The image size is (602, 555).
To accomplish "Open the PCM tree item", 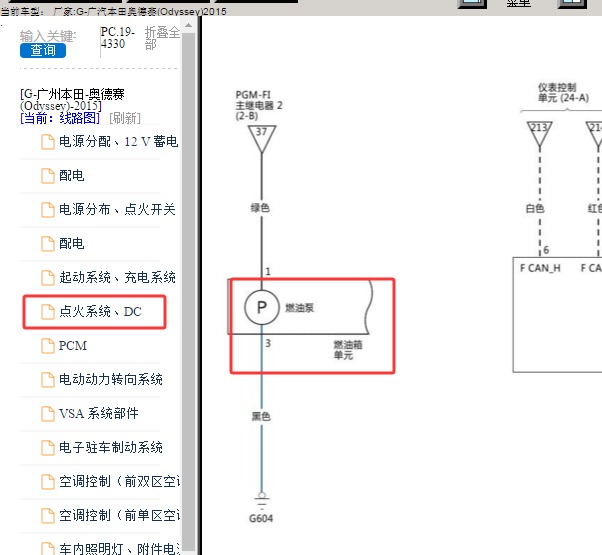I will [x=73, y=345].
